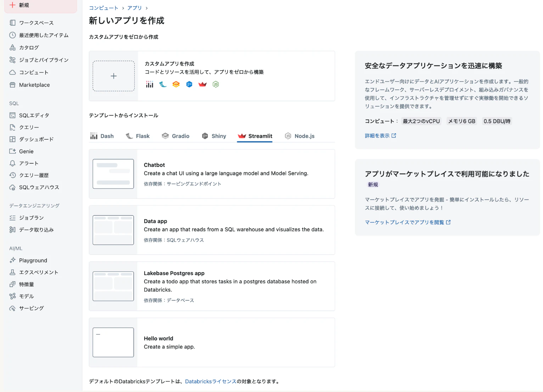Click the コンピュート cloud icon

[12, 72]
